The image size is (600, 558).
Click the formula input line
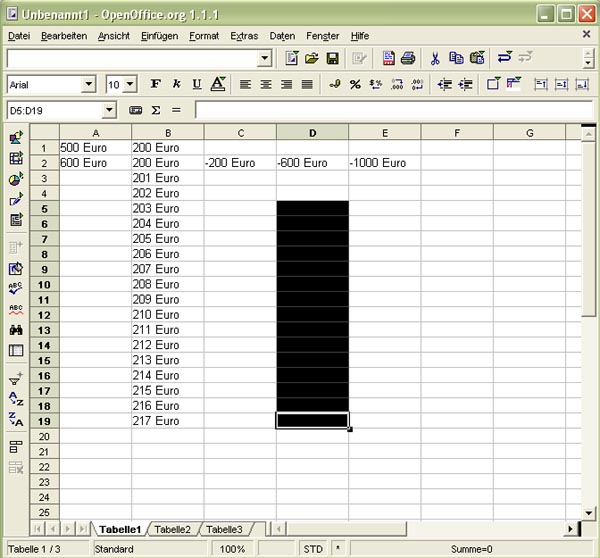(x=390, y=109)
